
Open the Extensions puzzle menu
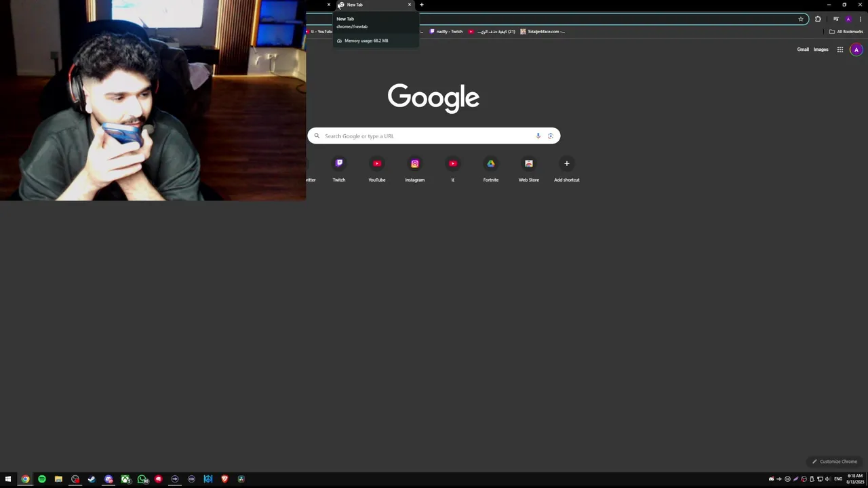point(818,19)
